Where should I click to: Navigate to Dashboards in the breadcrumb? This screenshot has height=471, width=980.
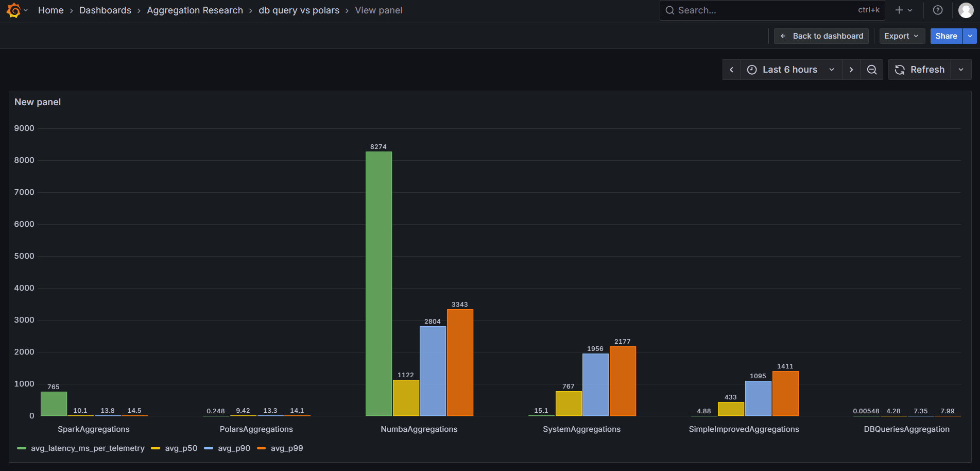coord(105,10)
